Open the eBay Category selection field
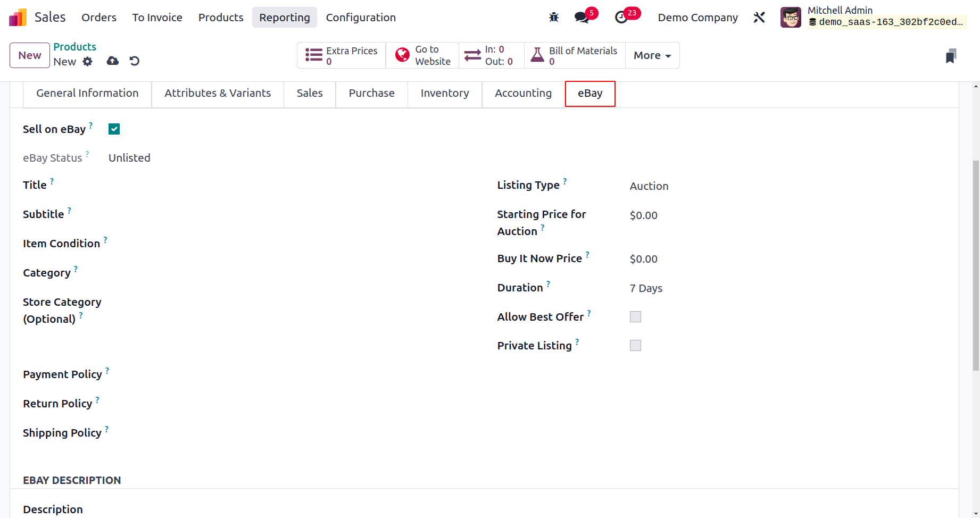 [290, 273]
